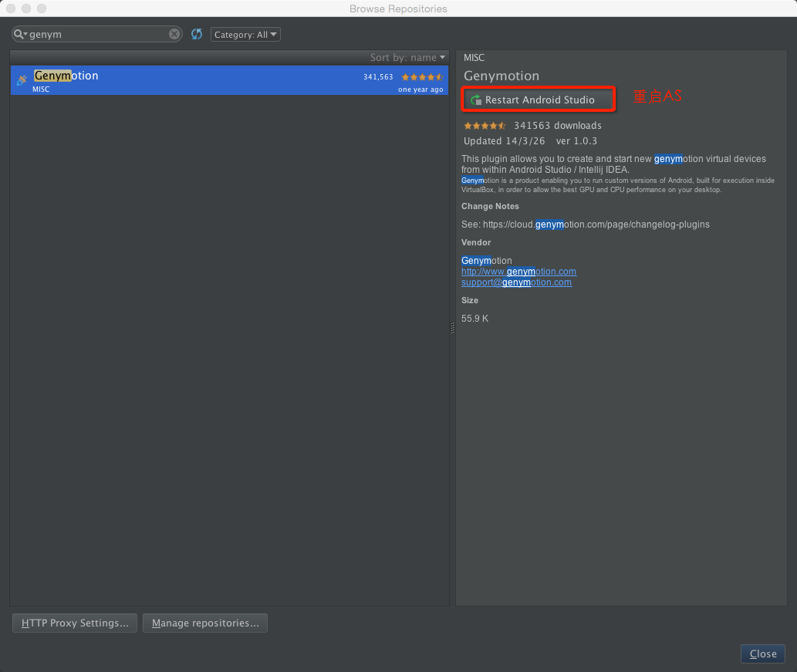
Task: Clear the genym search text
Action: (x=174, y=34)
